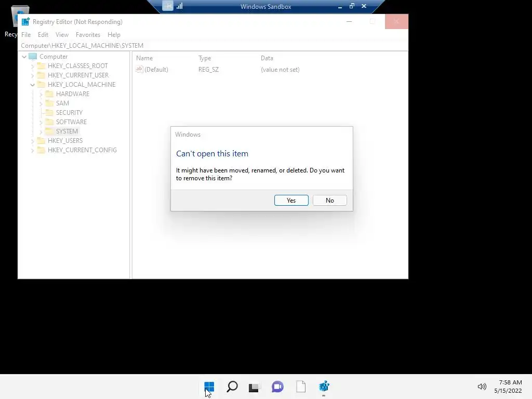Click the Registry Editor title bar icon
532x399 pixels.
[25, 22]
